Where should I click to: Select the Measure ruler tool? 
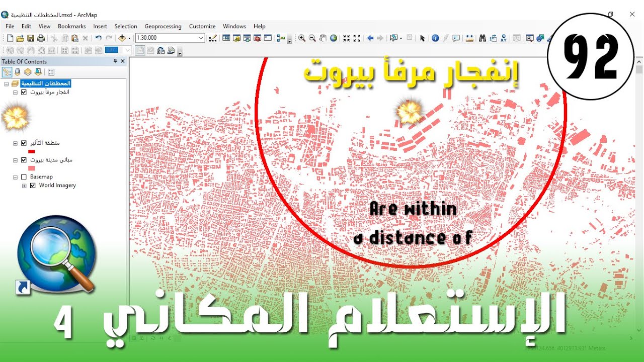pos(469,38)
